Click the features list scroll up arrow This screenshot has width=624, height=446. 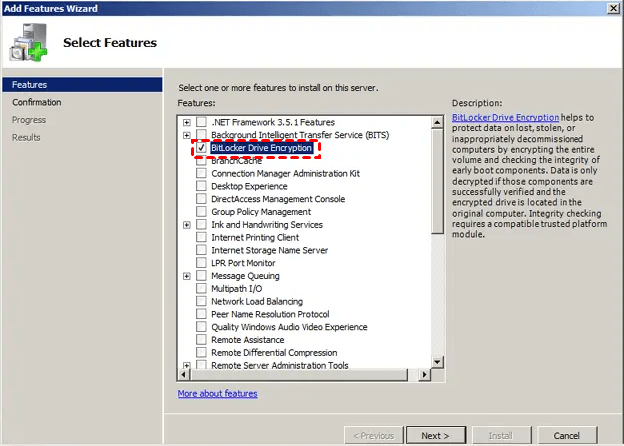point(437,122)
